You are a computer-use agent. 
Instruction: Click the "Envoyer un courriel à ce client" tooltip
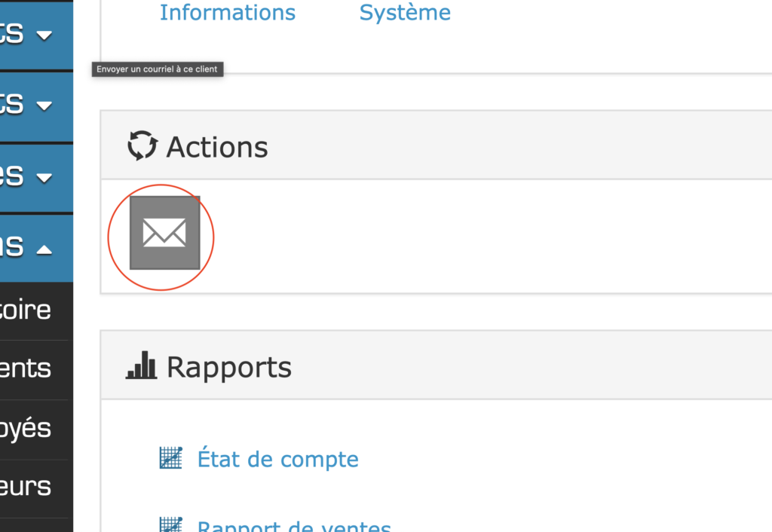tap(157, 69)
